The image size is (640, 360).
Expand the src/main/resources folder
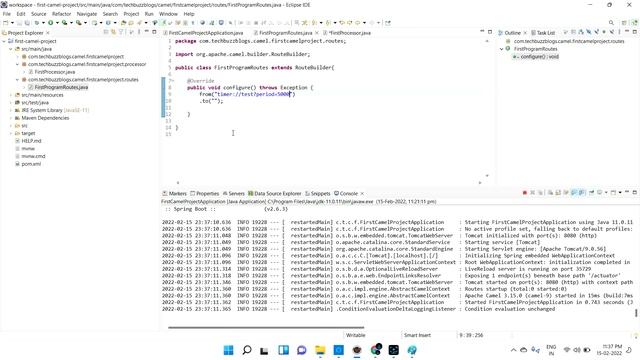point(11,95)
